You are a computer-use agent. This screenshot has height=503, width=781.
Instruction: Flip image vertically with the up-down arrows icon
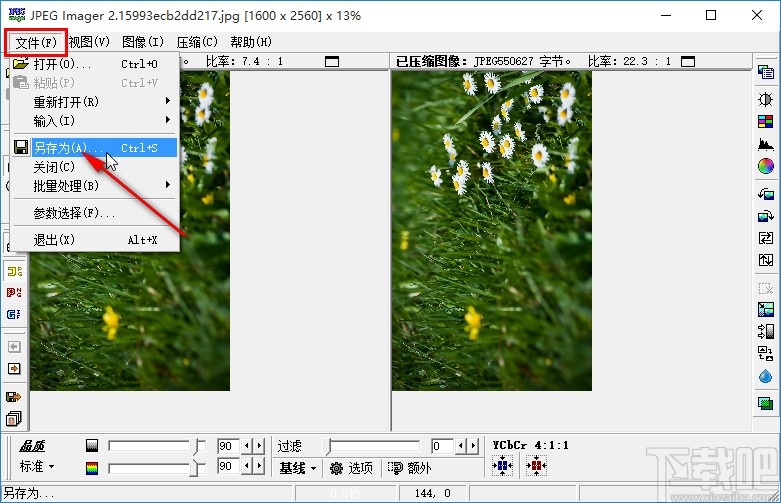(x=766, y=260)
